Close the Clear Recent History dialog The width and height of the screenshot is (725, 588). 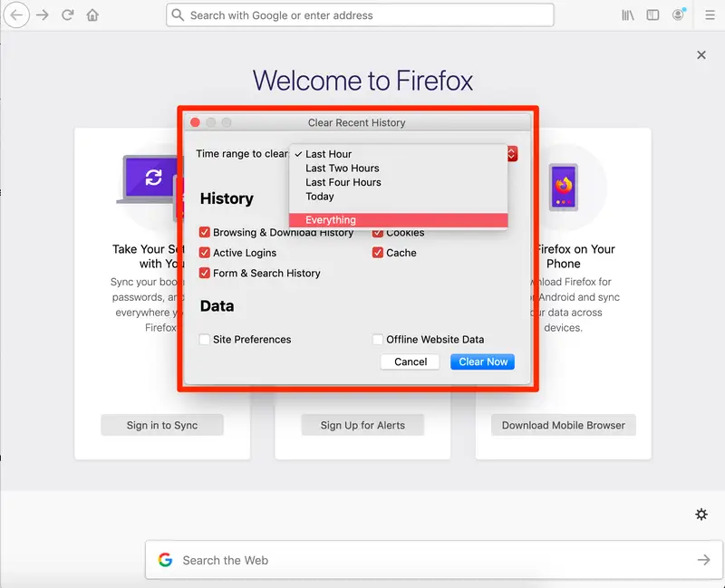click(195, 122)
